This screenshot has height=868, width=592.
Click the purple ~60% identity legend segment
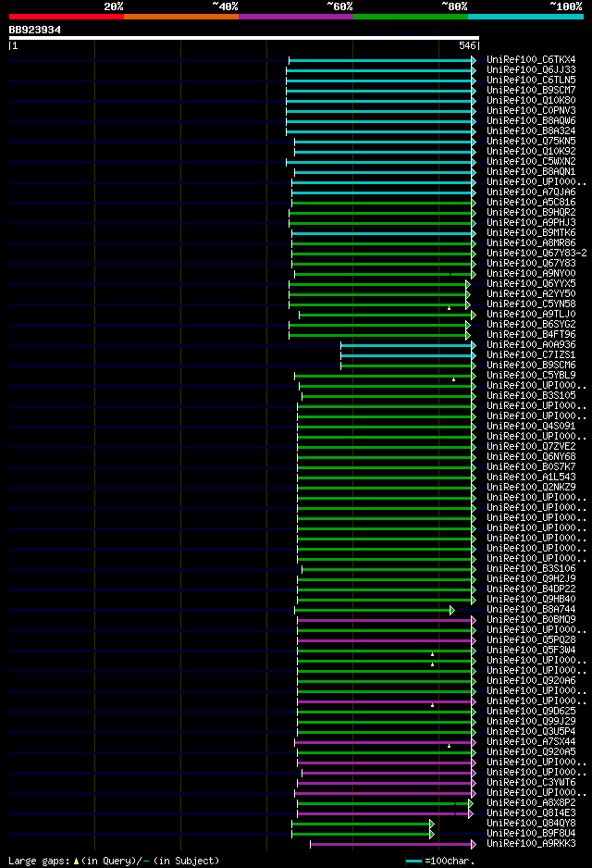point(296,17)
